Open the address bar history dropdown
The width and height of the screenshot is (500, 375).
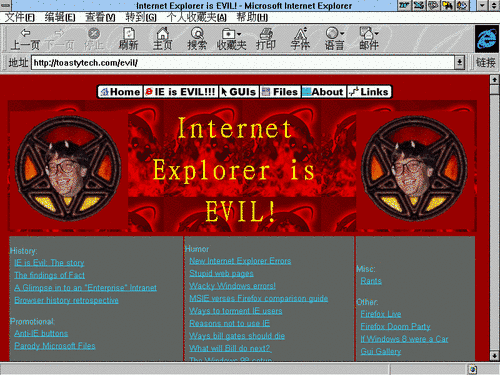coord(459,62)
